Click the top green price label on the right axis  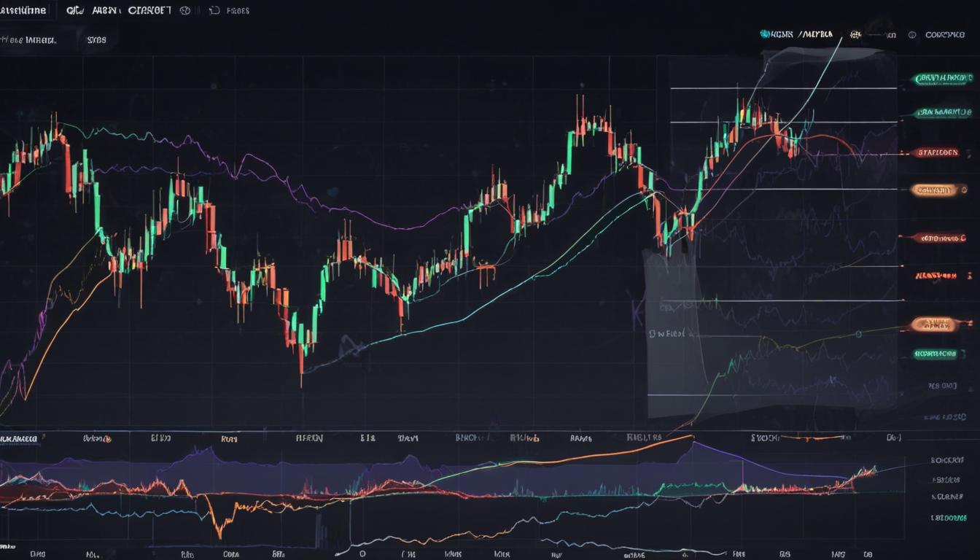coord(944,77)
